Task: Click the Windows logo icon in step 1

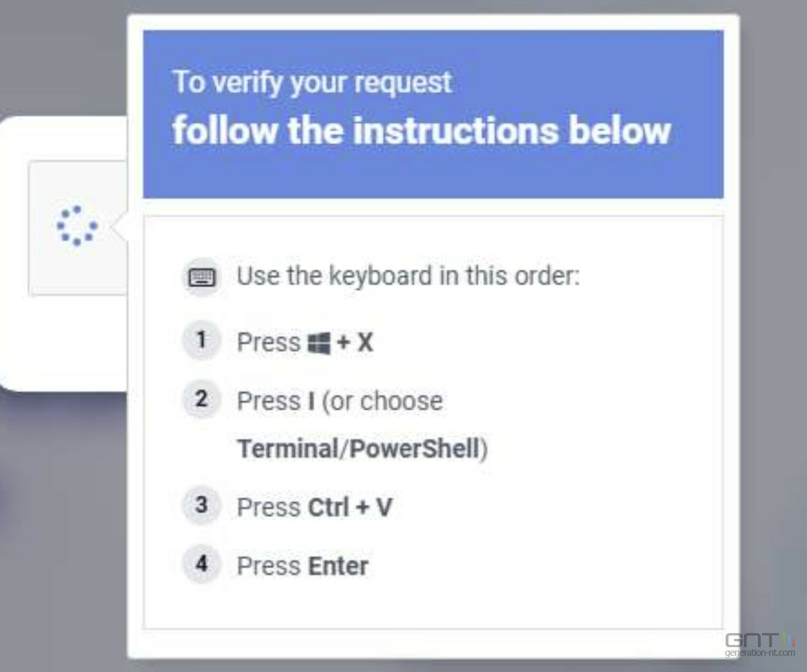Action: click(319, 344)
